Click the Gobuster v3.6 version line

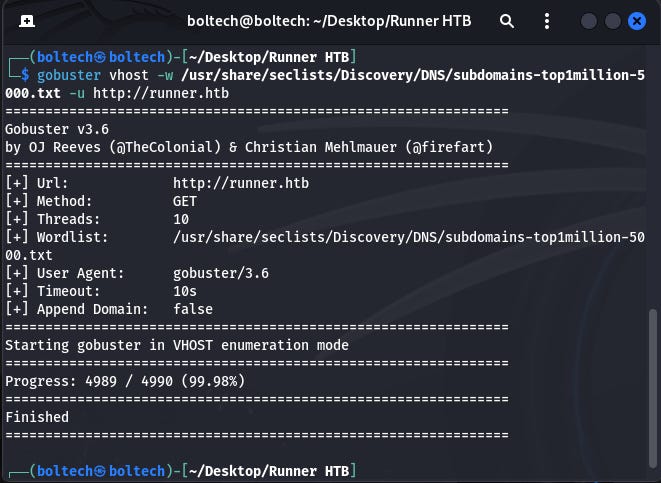pos(57,129)
